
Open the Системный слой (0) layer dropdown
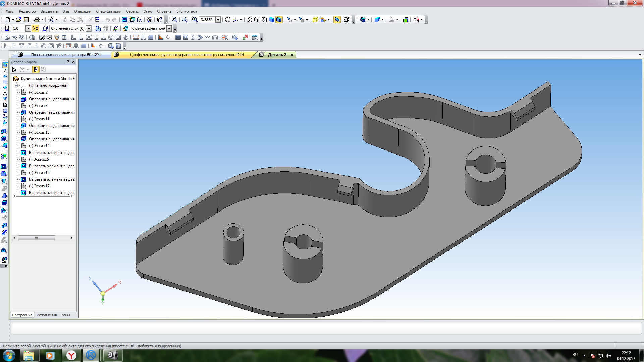(89, 28)
